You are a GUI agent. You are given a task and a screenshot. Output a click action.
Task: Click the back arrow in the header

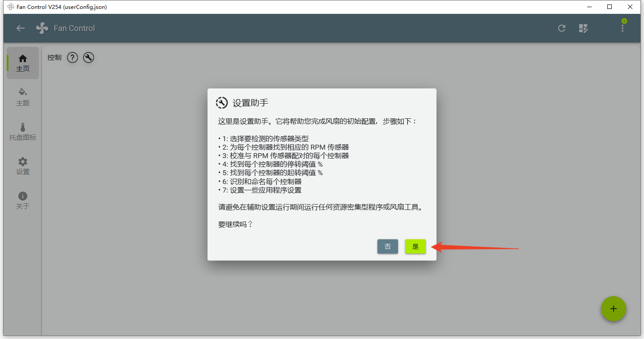[21, 28]
